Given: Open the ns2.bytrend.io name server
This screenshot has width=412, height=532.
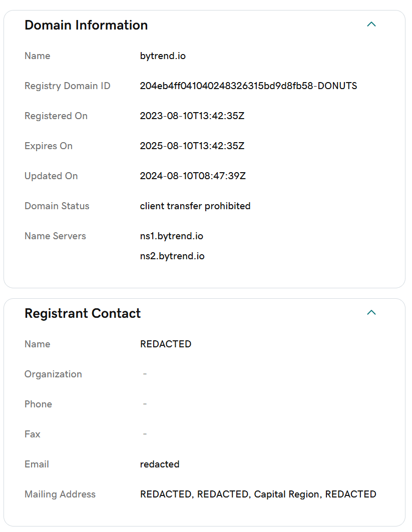Looking at the screenshot, I should tap(172, 256).
